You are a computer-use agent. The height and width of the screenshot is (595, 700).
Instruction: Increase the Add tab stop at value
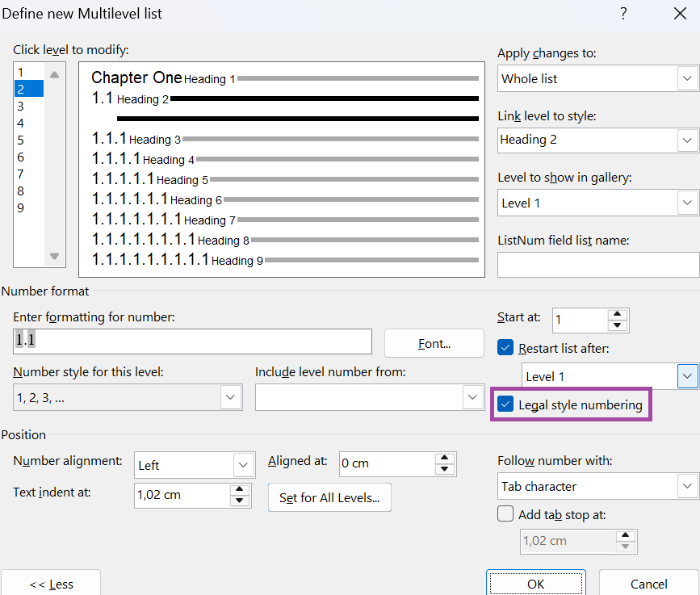point(626,535)
